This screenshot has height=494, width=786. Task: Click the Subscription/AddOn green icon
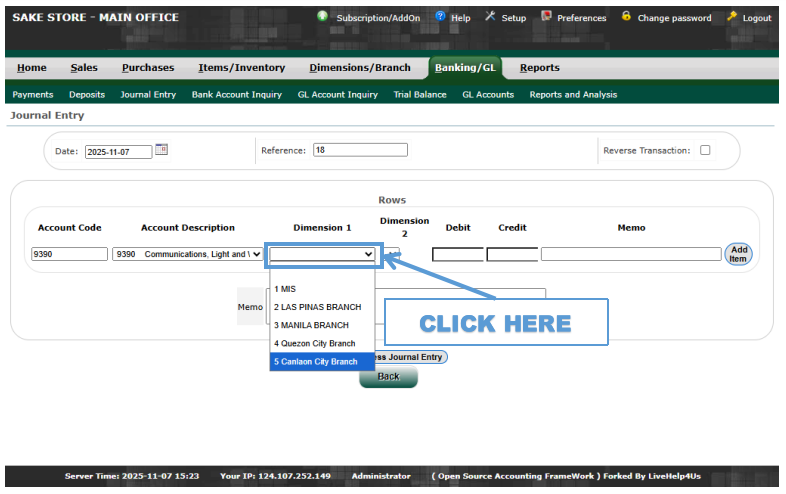pos(322,17)
